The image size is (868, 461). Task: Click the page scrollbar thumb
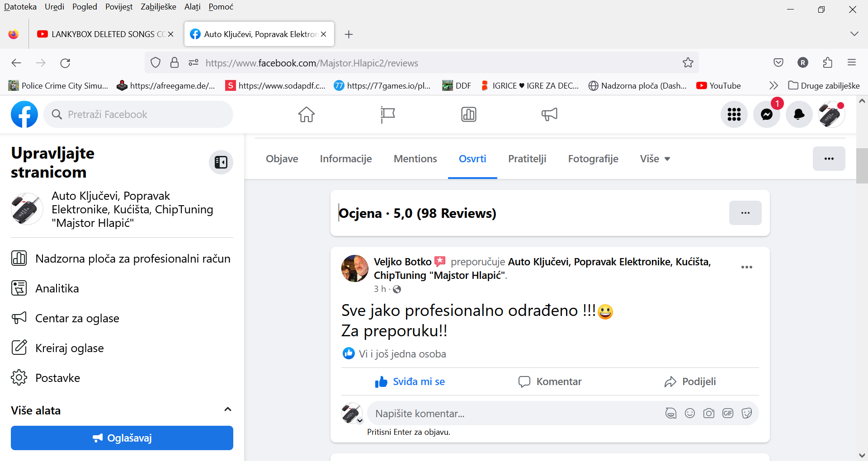862,165
